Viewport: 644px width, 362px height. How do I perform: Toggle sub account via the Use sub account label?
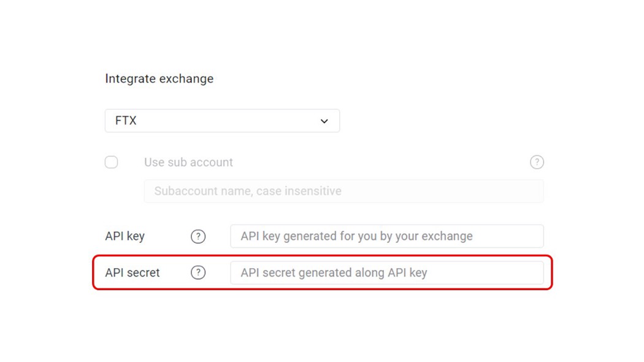(x=188, y=163)
